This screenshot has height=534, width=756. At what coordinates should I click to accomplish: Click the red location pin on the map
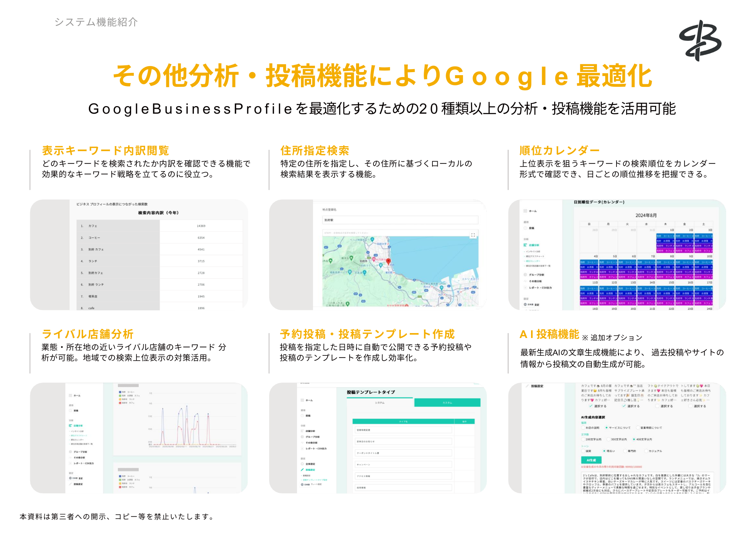pyautogui.click(x=388, y=261)
